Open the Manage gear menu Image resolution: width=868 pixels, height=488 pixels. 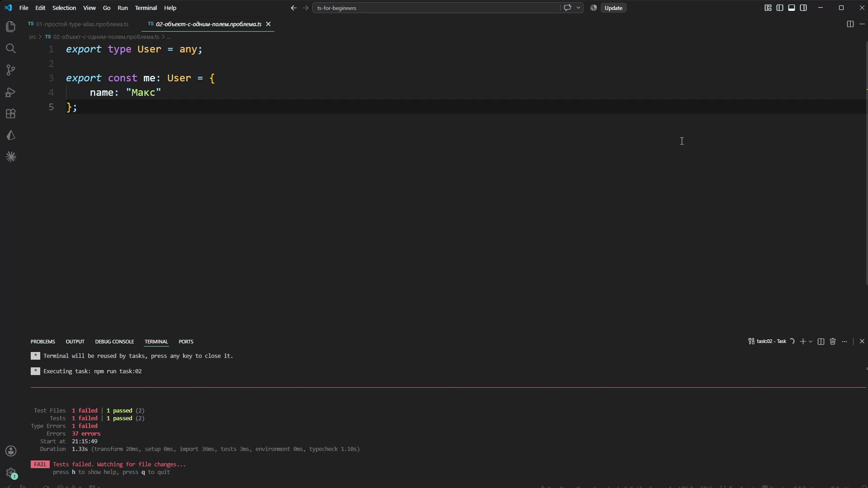tap(11, 473)
